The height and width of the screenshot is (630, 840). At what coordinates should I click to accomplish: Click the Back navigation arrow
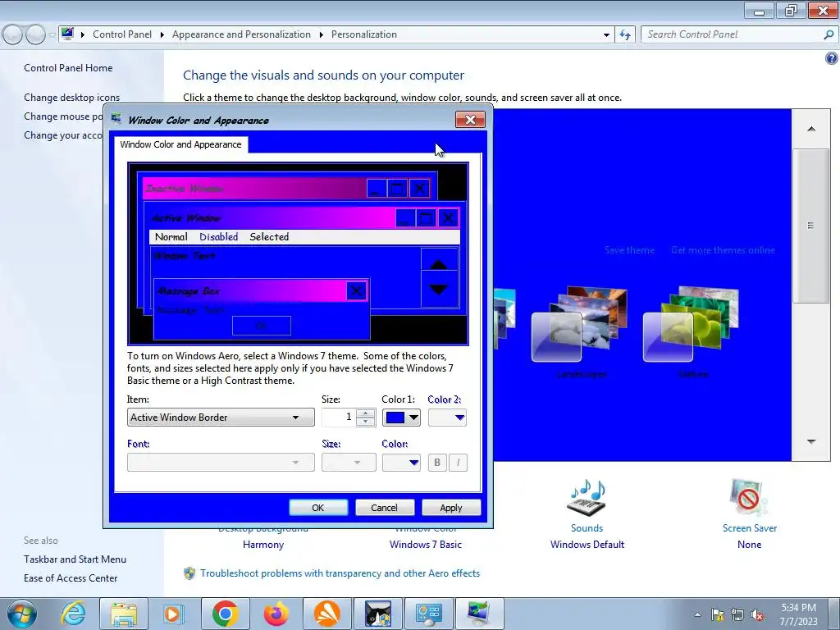coord(12,34)
